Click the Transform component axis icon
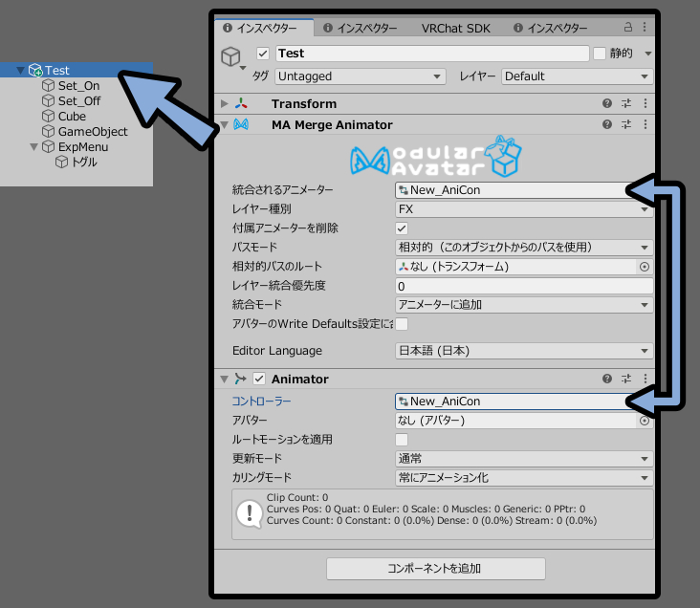 click(x=241, y=103)
